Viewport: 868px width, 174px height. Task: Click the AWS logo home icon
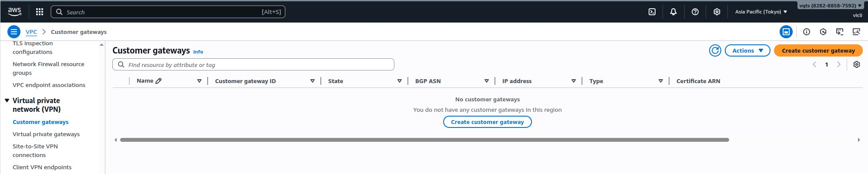[x=14, y=12]
